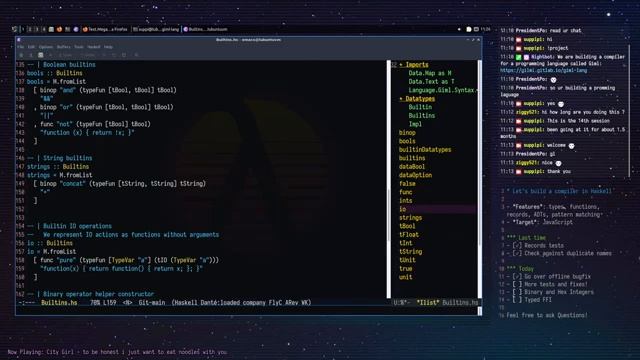Viewport: 640px width, 360px height.
Task: Open the Buffers menu in Emacs
Action: 64,47
